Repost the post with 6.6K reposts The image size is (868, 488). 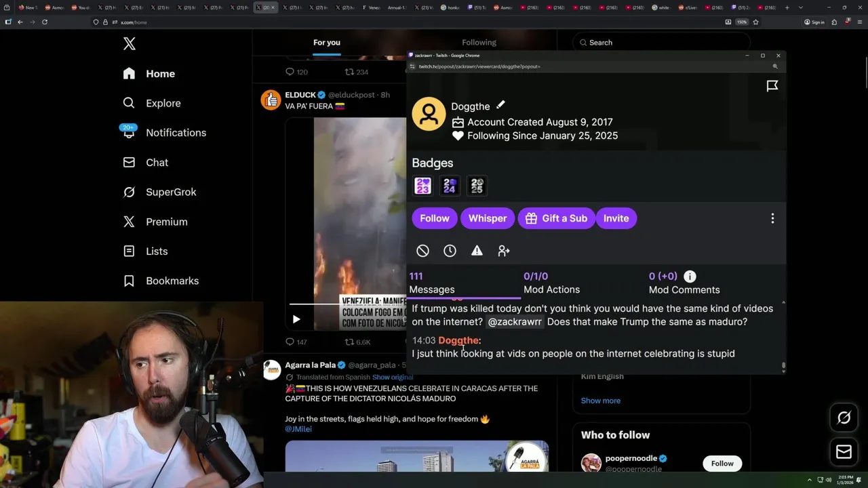click(357, 342)
